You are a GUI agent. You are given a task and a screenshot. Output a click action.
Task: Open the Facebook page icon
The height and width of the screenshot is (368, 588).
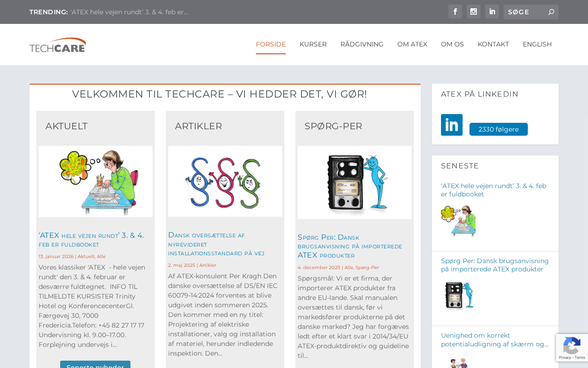(455, 11)
